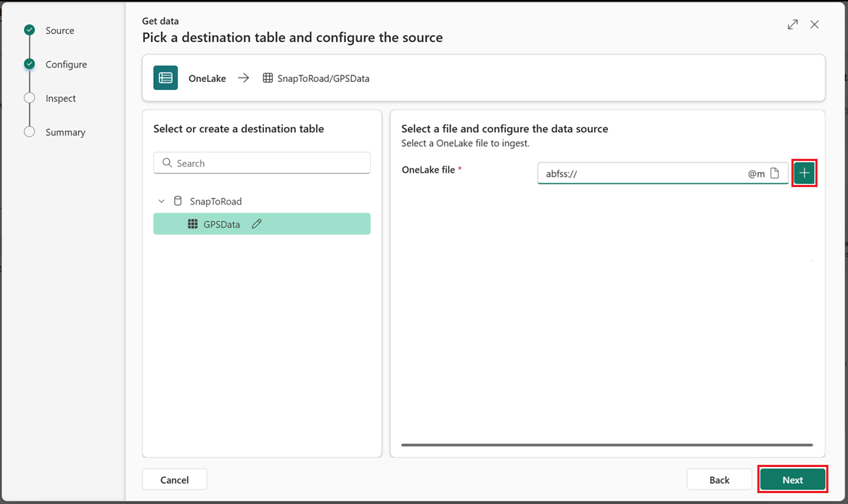Click the GPSData table grid icon
Image resolution: width=848 pixels, height=504 pixels.
192,224
